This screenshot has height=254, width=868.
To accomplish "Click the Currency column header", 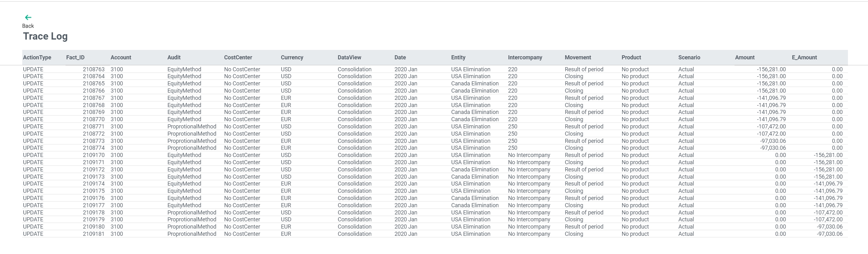I will pyautogui.click(x=292, y=57).
